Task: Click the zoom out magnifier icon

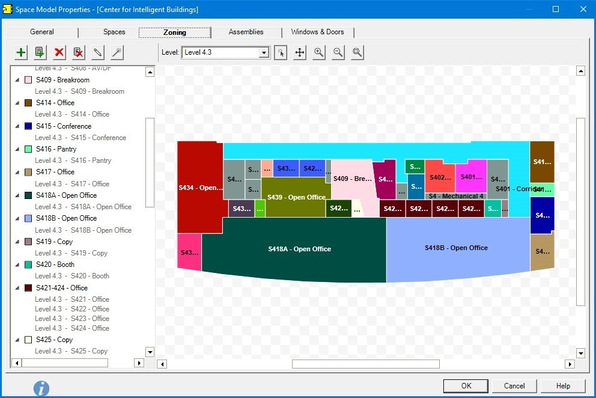Action: click(338, 52)
